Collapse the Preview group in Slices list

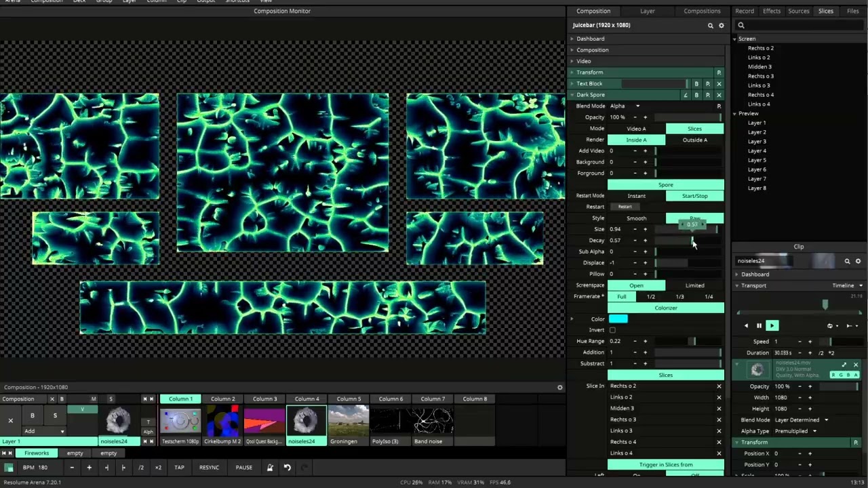pos(735,113)
